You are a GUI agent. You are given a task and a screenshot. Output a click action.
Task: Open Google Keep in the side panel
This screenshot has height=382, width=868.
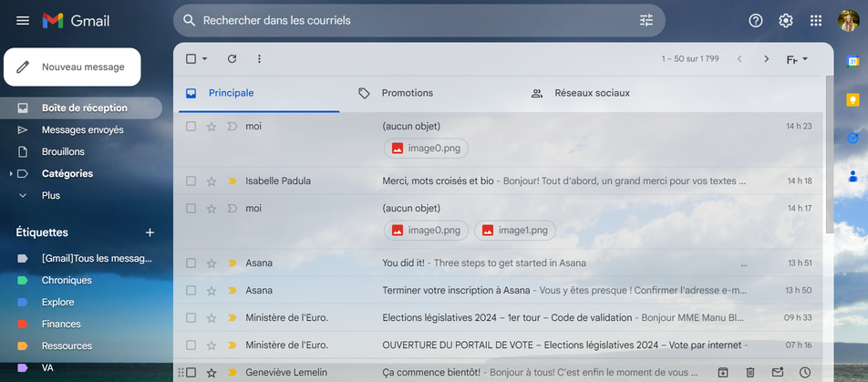pyautogui.click(x=852, y=99)
